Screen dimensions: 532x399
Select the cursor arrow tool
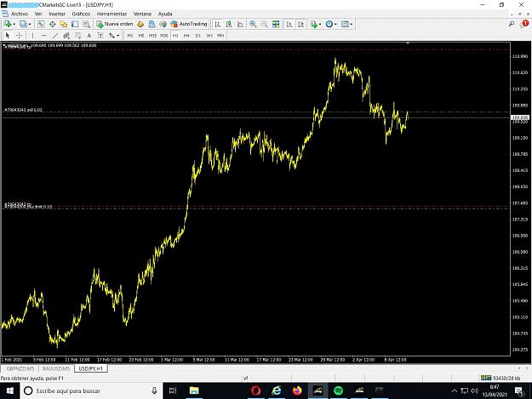8,35
